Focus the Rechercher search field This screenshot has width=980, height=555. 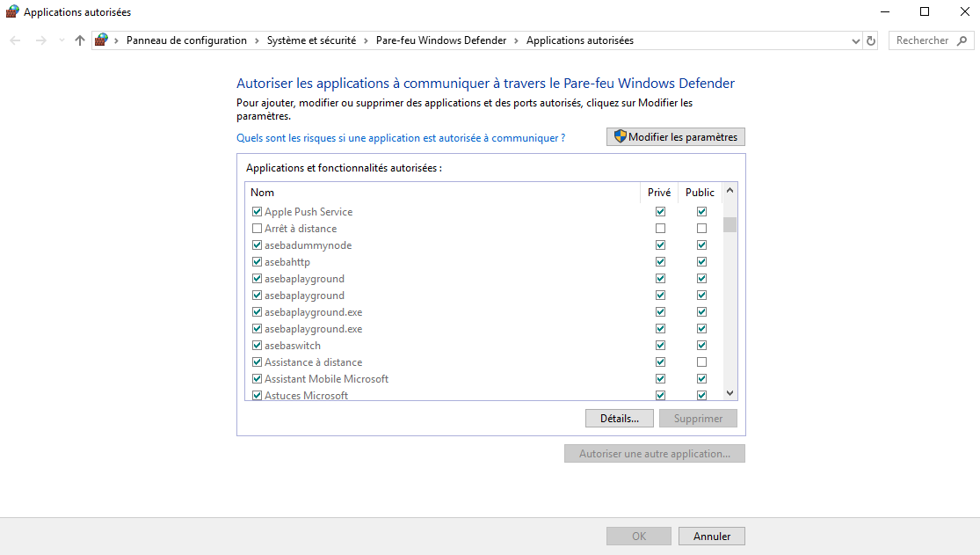click(x=925, y=40)
